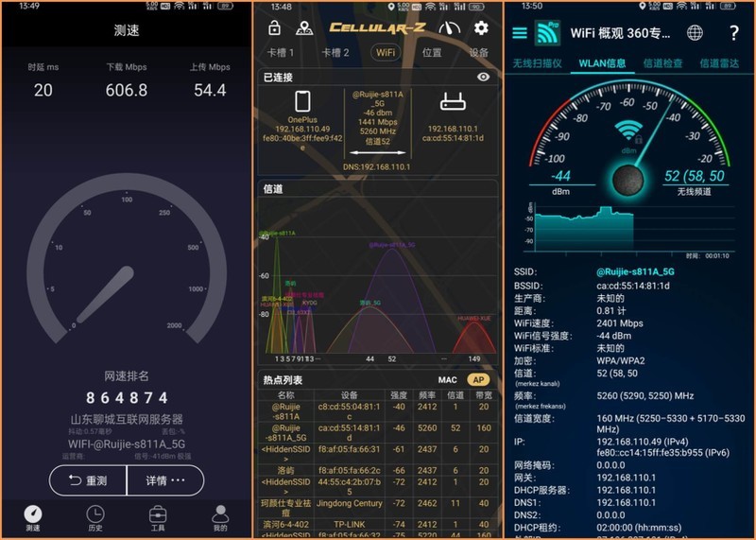Image resolution: width=756 pixels, height=540 pixels.
Task: Tap the 重测 retest button
Action: click(x=88, y=480)
